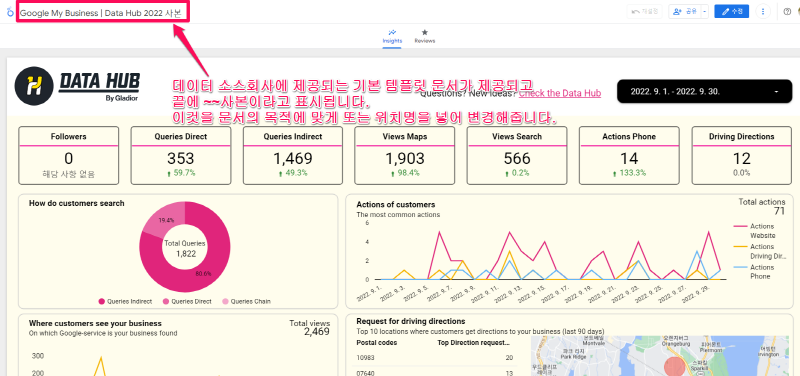Switch to the Reviews page tab
Image resolution: width=800 pixels, height=376 pixels.
424,36
